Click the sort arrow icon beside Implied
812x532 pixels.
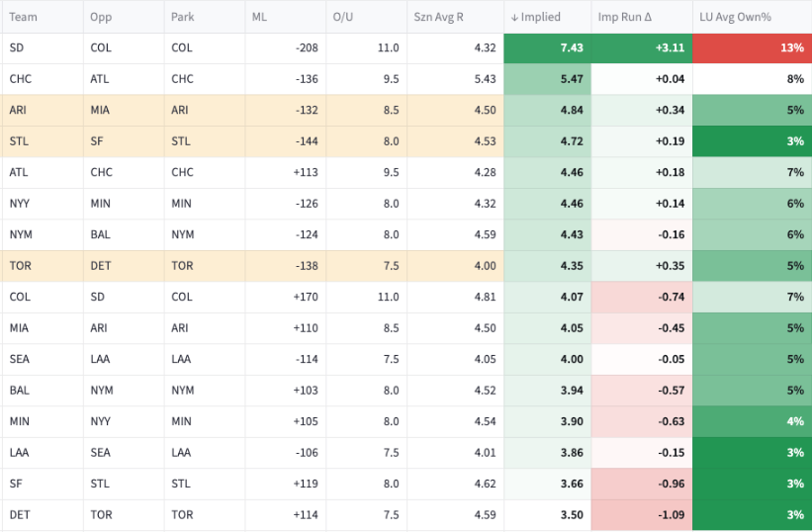514,17
